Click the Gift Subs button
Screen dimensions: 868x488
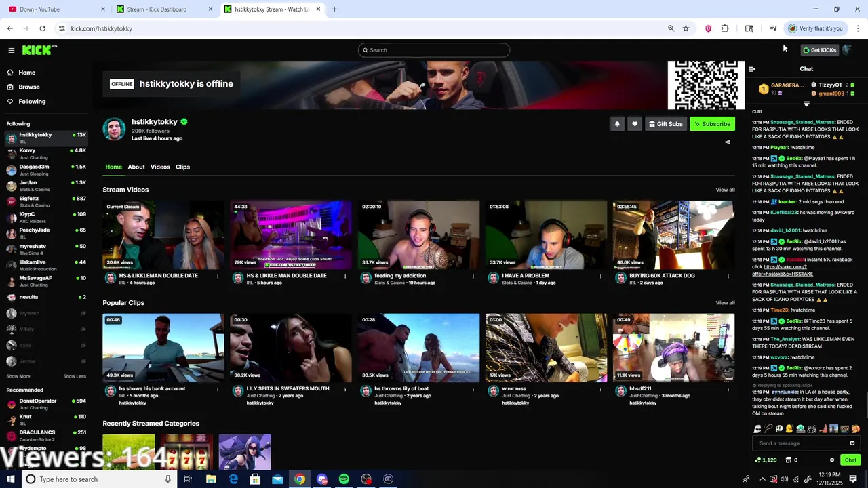click(665, 124)
